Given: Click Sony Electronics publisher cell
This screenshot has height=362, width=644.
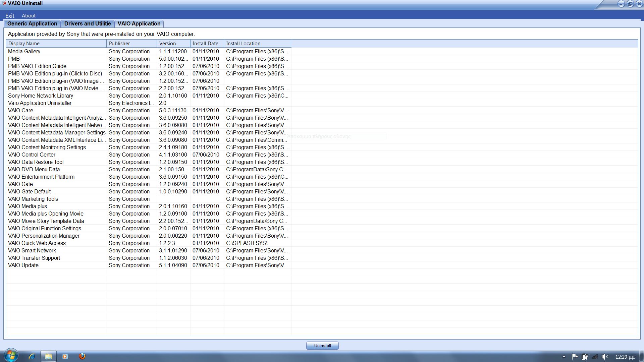Looking at the screenshot, I should click(131, 103).
